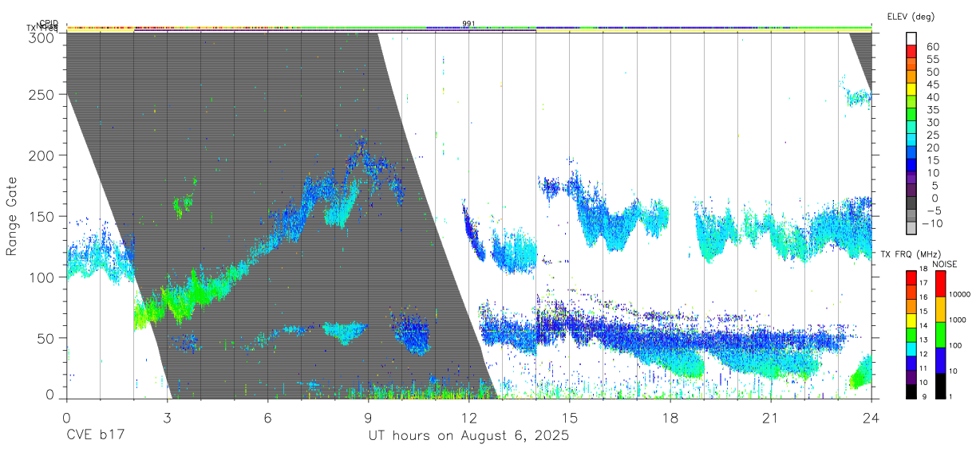The height and width of the screenshot is (452, 980).
Task: Pick the purple 5–10 swatch in ELEV bar
Action: point(911,179)
